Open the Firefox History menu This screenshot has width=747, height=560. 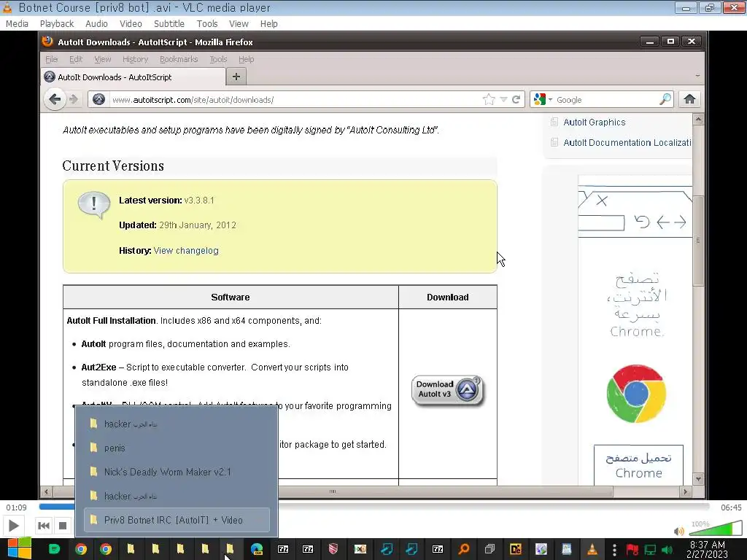pos(135,59)
